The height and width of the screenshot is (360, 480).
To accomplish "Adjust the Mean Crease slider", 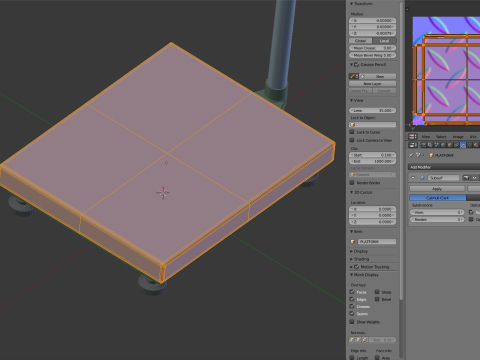I will tap(373, 48).
